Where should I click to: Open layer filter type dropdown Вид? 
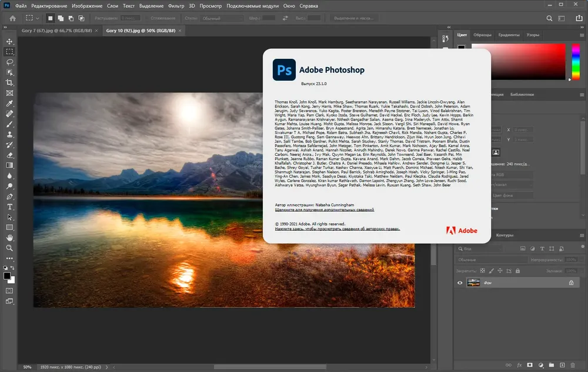[x=479, y=248]
